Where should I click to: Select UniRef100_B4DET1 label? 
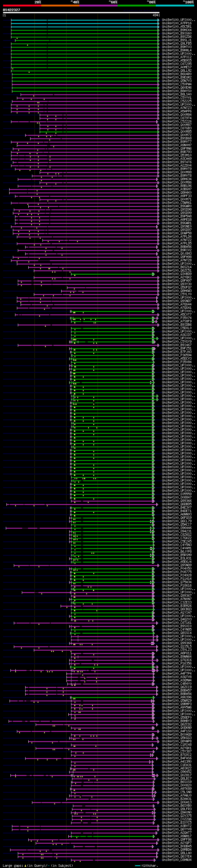point(177,511)
